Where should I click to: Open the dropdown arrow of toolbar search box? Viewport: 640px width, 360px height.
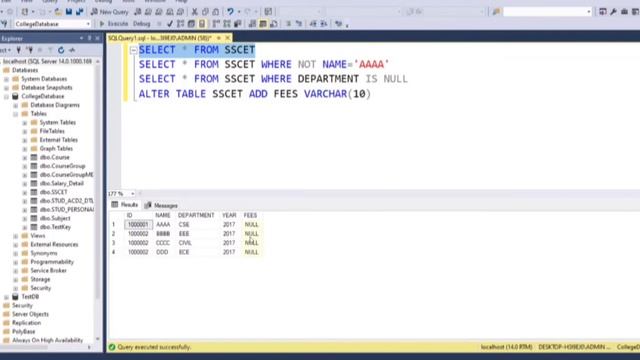[589, 12]
